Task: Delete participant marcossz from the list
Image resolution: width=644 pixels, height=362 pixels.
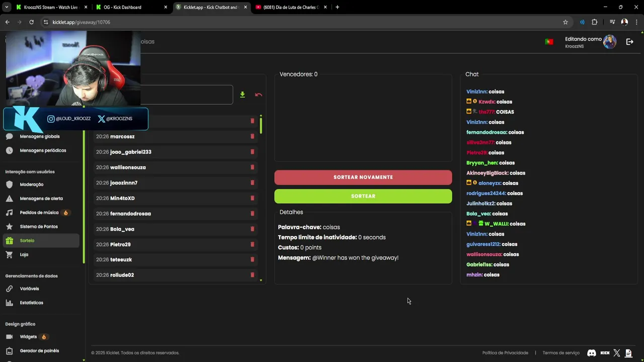Action: click(x=252, y=136)
